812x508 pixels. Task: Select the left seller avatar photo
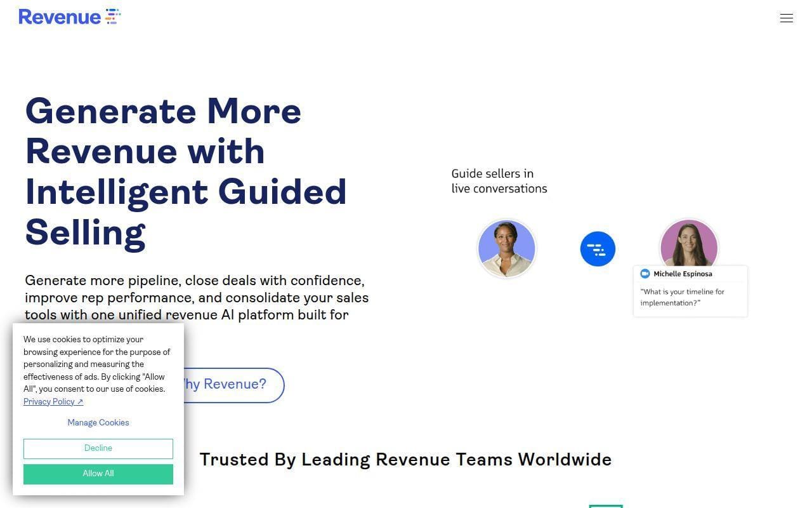click(x=506, y=248)
